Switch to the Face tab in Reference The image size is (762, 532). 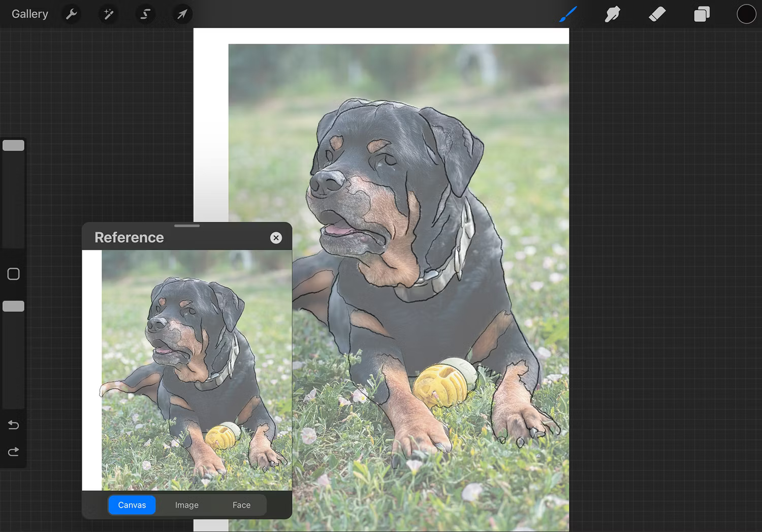[241, 505]
